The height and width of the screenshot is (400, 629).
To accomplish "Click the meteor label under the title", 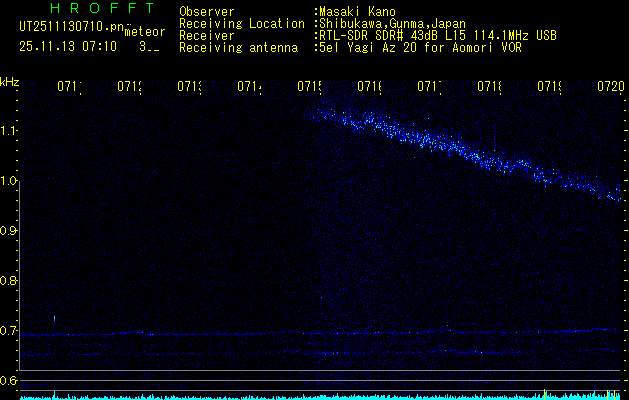I will click(145, 32).
